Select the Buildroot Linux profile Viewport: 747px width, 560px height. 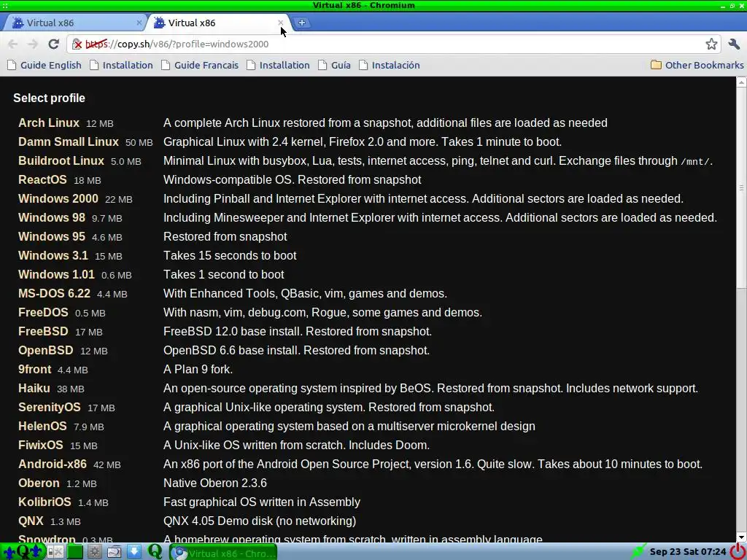point(61,160)
